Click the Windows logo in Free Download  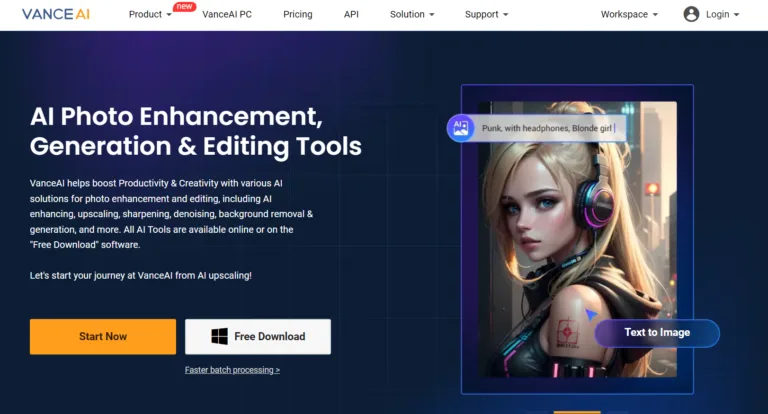219,337
